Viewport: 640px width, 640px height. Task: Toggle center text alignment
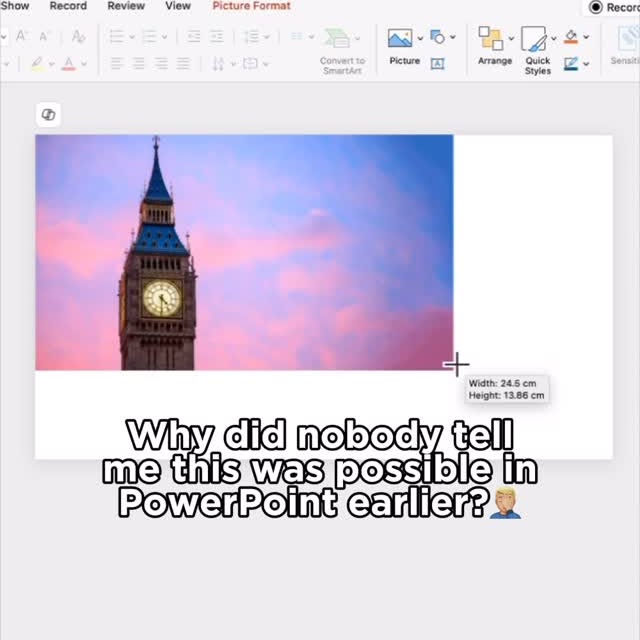[x=139, y=63]
